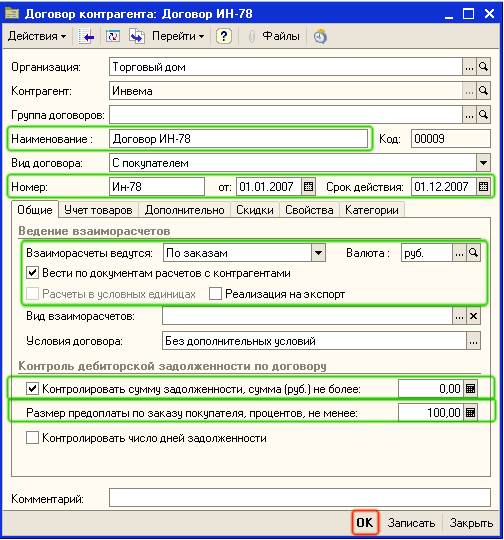Clear Вид взаиморасчетов with X button
The height and width of the screenshot is (540, 504).
coord(474,316)
